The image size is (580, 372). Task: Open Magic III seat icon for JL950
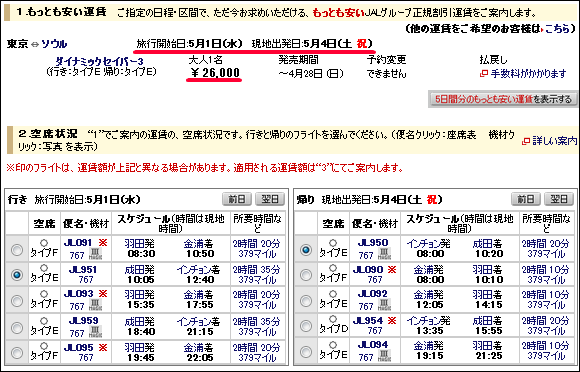[x=384, y=254]
